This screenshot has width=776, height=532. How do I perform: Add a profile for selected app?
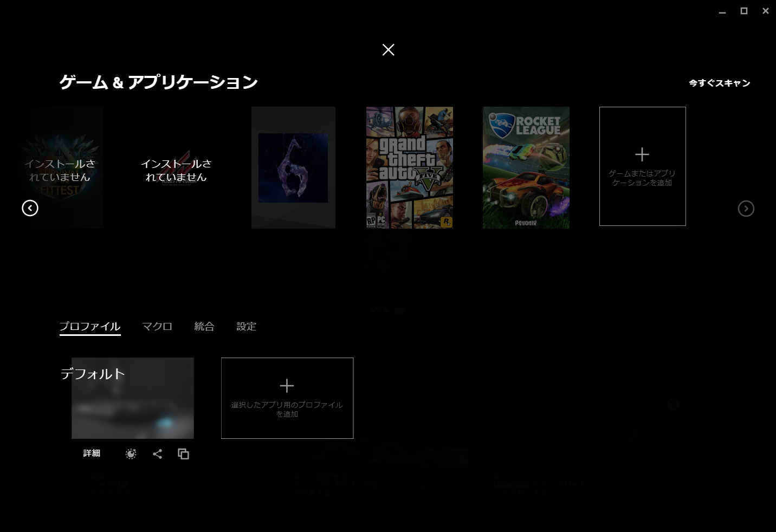click(x=287, y=398)
